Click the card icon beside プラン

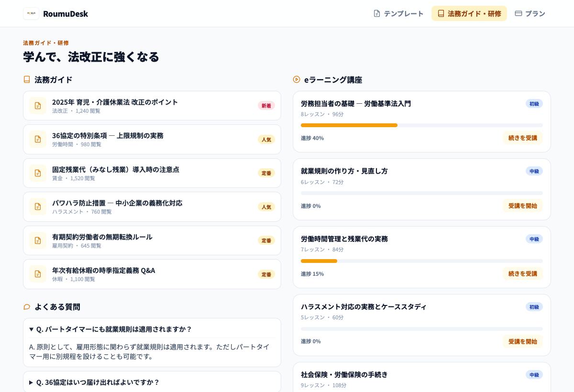[519, 13]
